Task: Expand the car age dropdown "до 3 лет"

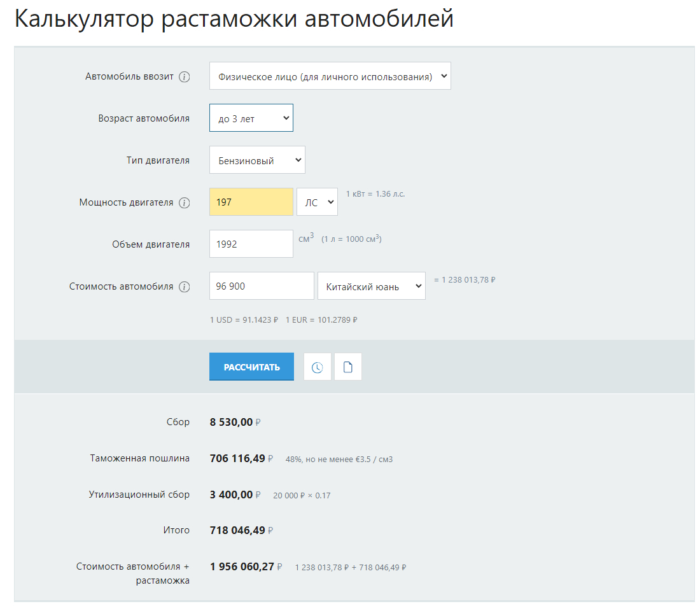Action: point(251,118)
